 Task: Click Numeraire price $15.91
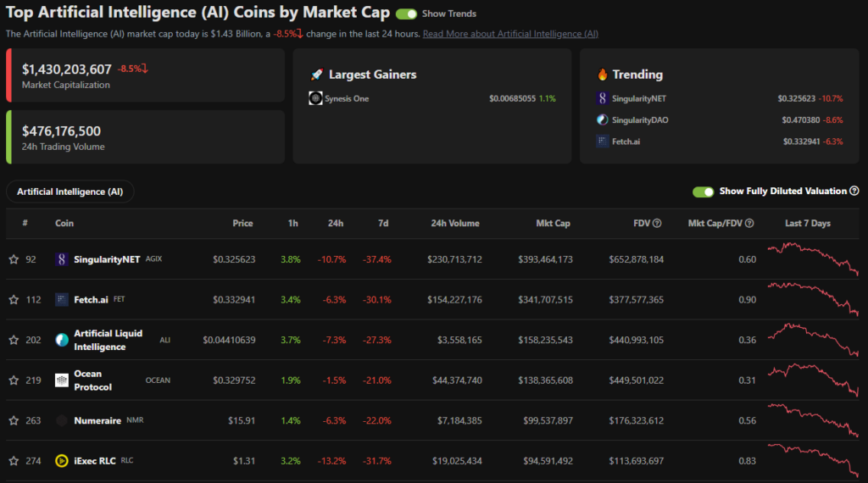(242, 420)
